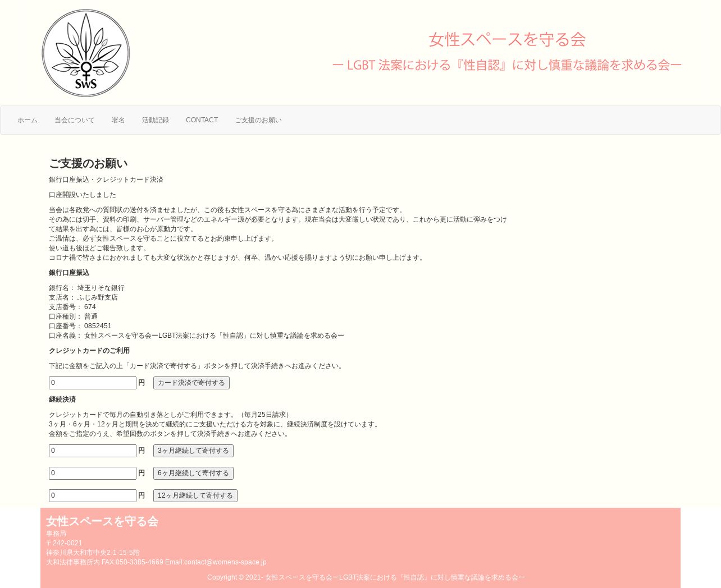Select the 口座名義 account holder line
The height and width of the screenshot is (588, 721).
tap(197, 336)
